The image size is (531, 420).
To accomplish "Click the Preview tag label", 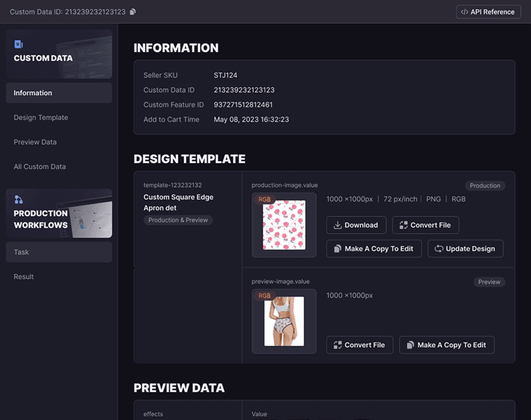I will coord(489,282).
